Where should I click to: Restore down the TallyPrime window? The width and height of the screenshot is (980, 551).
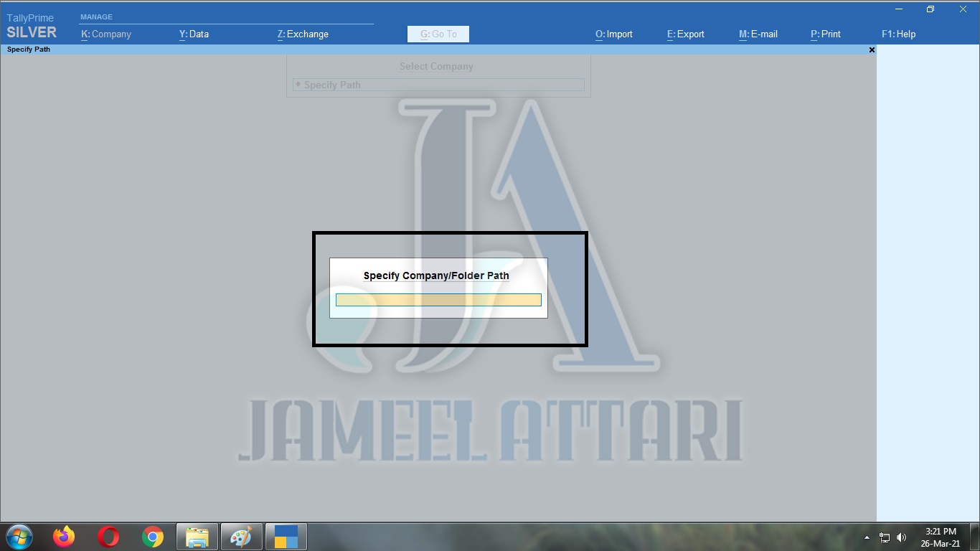tap(930, 9)
